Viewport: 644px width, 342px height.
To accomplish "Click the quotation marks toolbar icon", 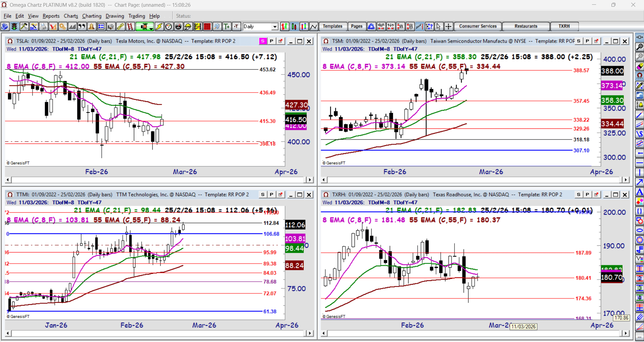I will (x=82, y=26).
